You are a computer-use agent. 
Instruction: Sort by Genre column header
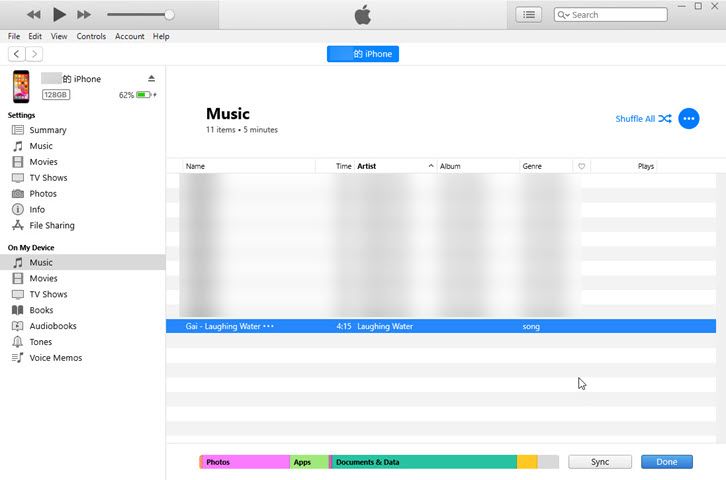pyautogui.click(x=545, y=166)
